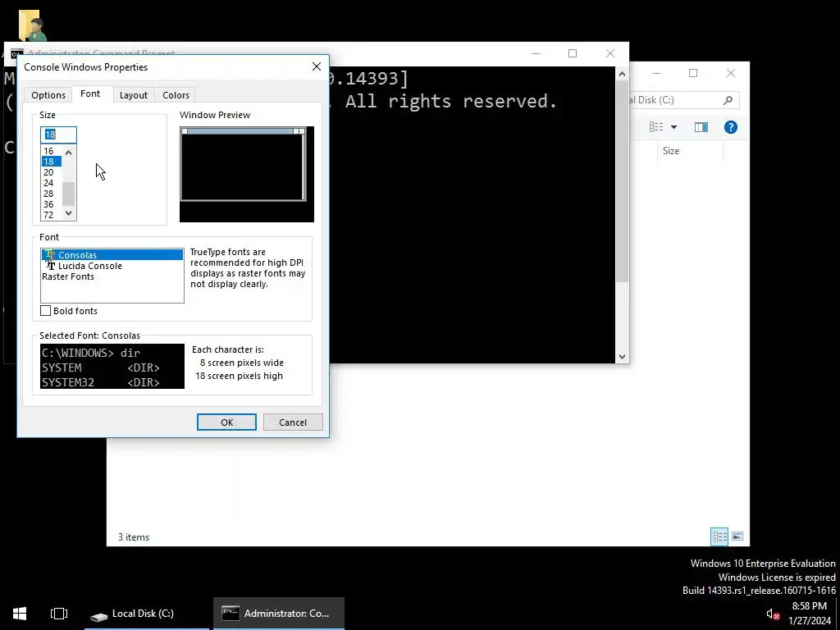Enable the Bold fonts checkbox

click(46, 311)
